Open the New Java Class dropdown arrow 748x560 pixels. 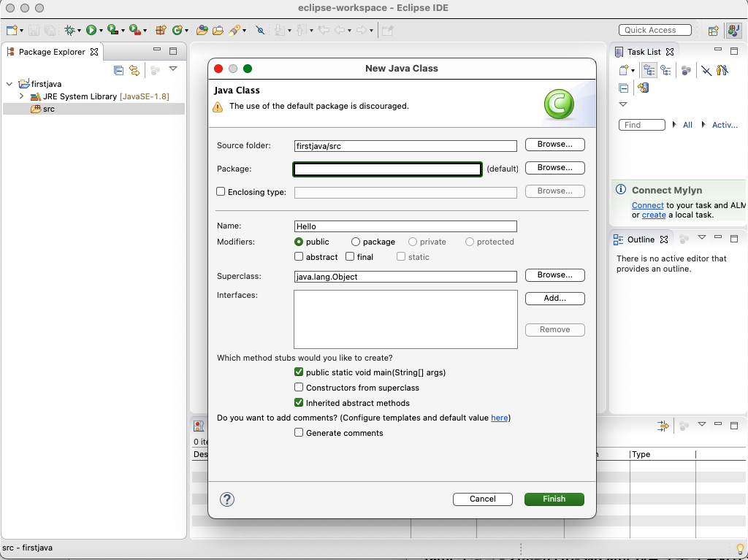pos(186,31)
